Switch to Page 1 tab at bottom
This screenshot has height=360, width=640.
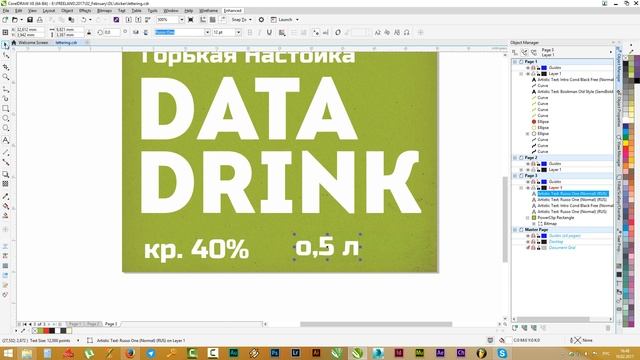click(x=74, y=324)
